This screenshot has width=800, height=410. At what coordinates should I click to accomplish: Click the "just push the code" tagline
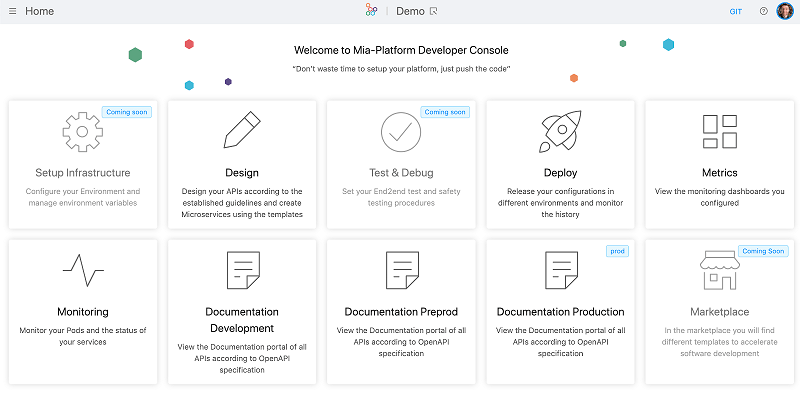click(401, 69)
